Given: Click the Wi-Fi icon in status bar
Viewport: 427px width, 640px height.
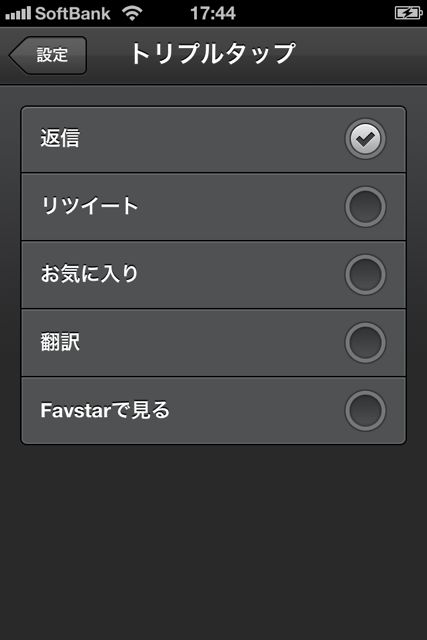Looking at the screenshot, I should [132, 13].
